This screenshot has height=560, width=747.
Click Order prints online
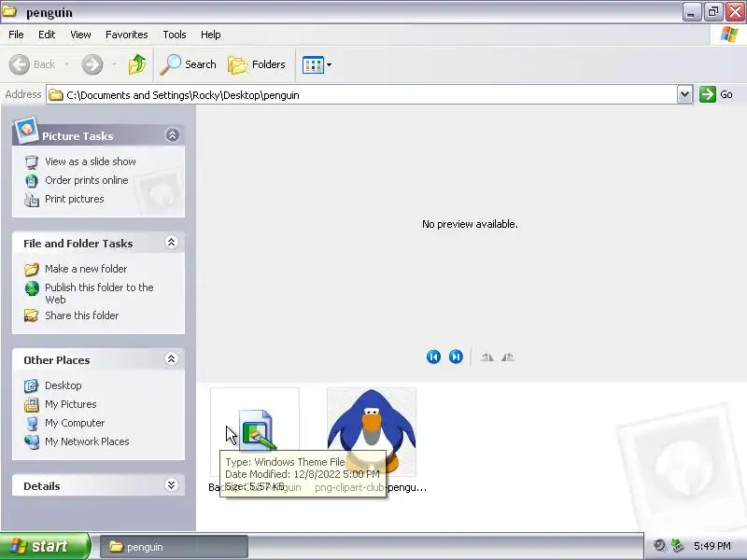(86, 180)
